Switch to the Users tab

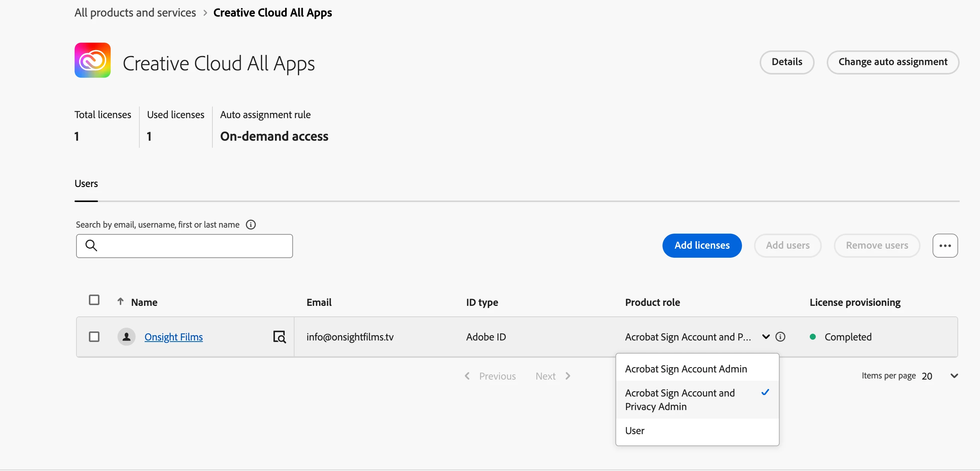[x=86, y=184]
